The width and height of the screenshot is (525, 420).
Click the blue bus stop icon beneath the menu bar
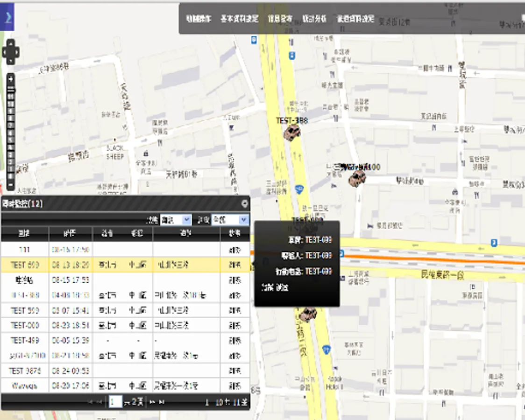(292, 56)
